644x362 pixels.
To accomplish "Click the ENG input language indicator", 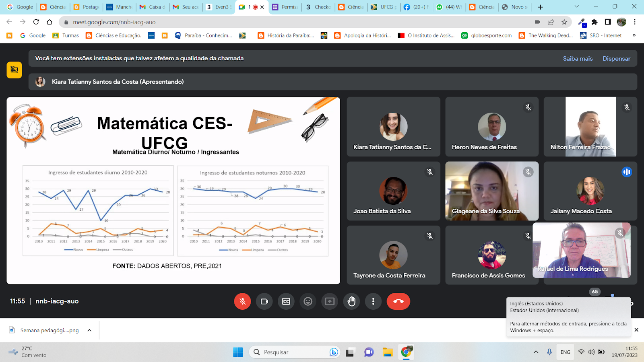I will [x=566, y=352].
